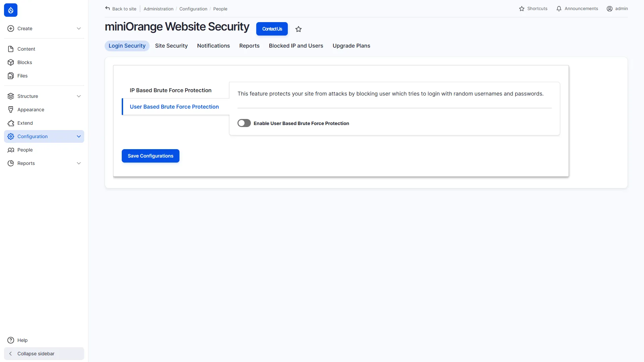Click the Extend puzzle icon
Viewport: 644px width, 362px height.
click(11, 123)
